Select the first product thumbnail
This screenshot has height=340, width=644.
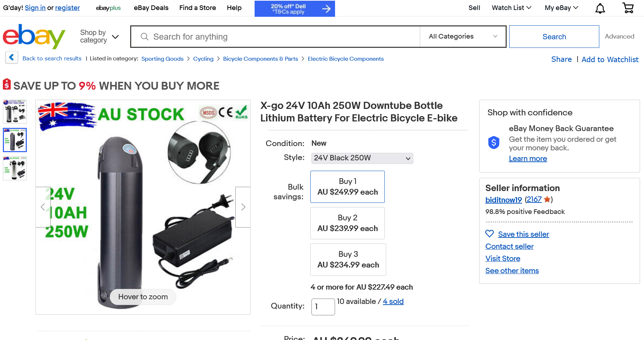point(15,112)
